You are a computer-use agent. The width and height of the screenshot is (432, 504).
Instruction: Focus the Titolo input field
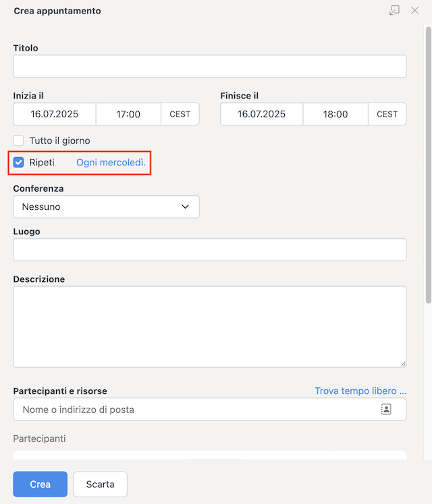click(210, 66)
